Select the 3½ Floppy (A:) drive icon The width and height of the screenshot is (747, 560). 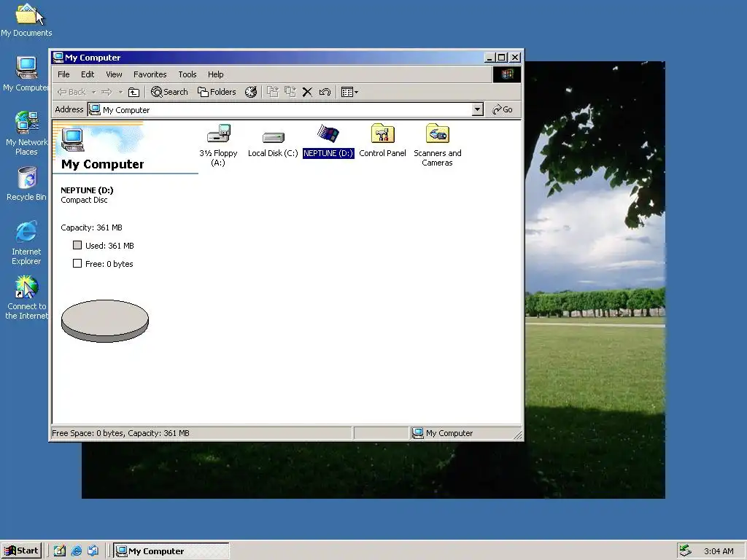[x=219, y=134]
